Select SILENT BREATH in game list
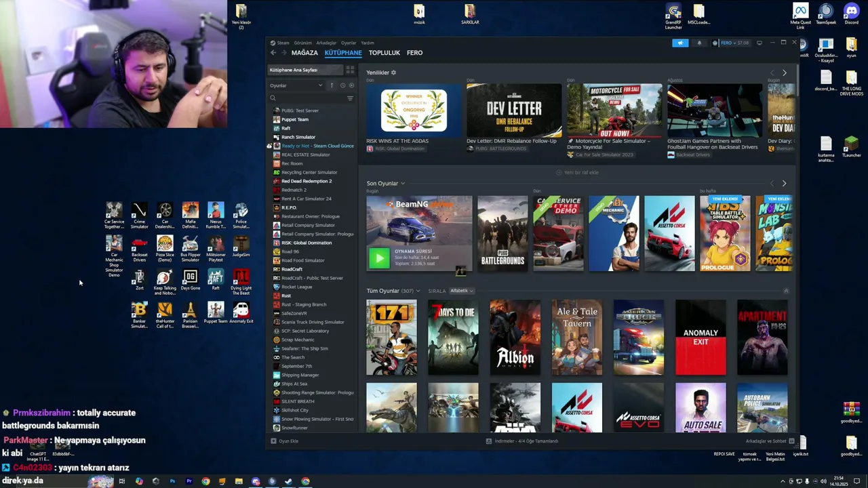Screen dimensions: 868x488 pos(298,401)
